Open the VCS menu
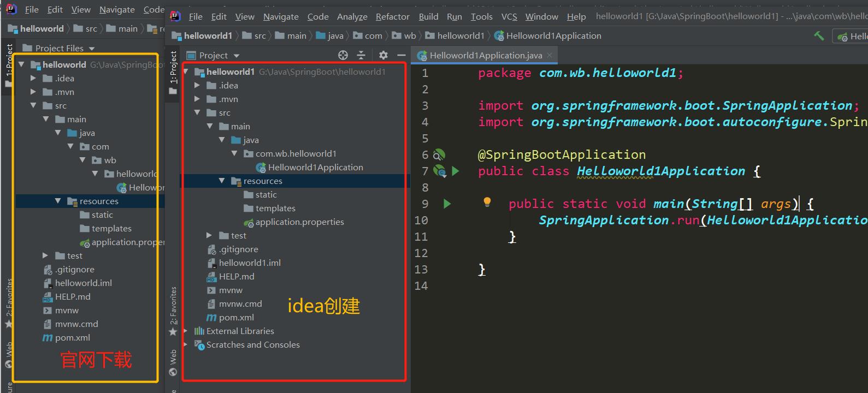 (x=509, y=16)
